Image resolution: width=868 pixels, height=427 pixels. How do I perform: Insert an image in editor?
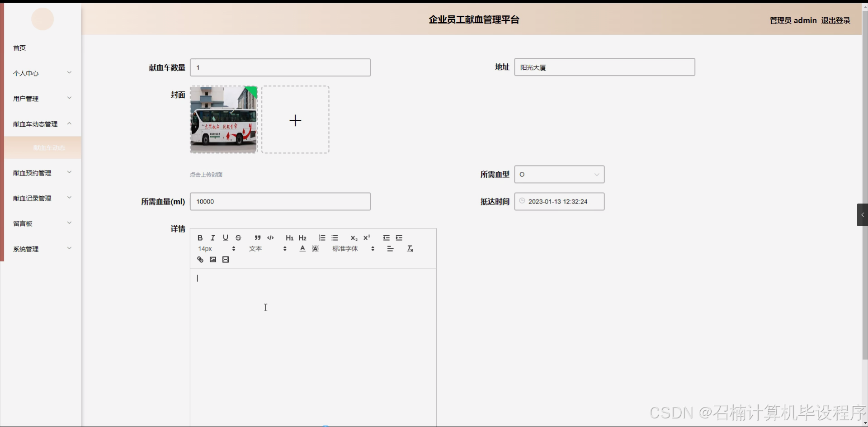click(213, 260)
